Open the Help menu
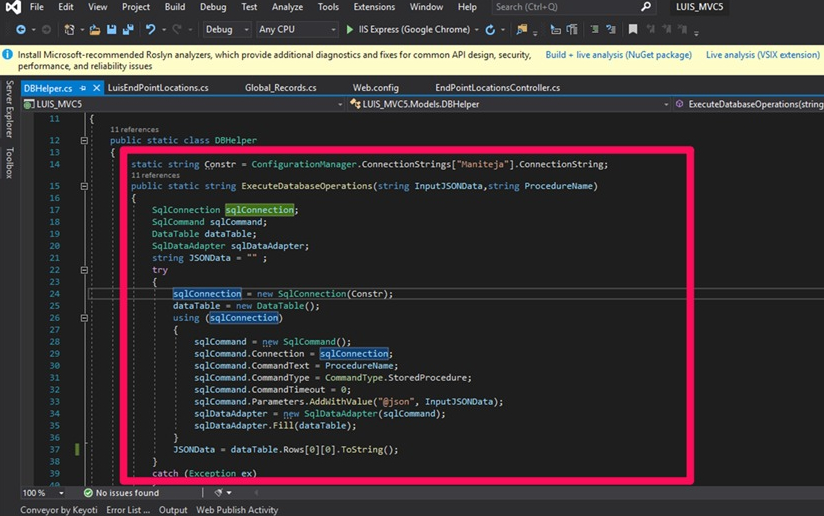824x516 pixels. 467,7
